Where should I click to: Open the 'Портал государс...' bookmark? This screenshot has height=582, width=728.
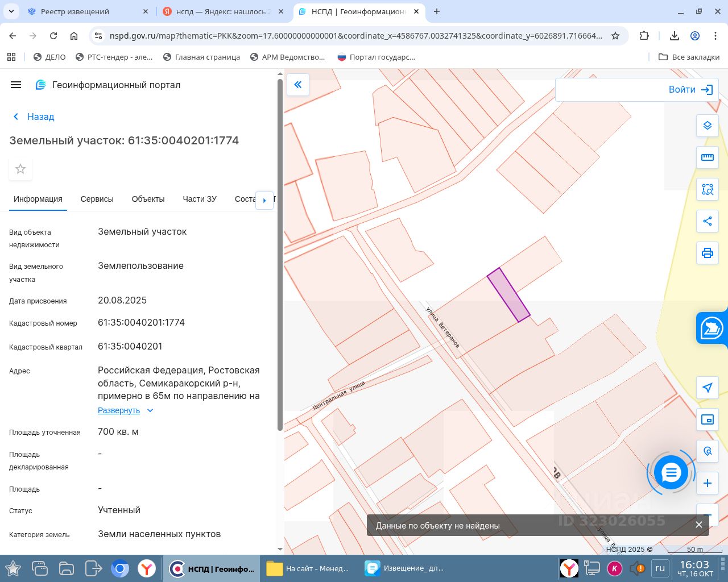[376, 57]
